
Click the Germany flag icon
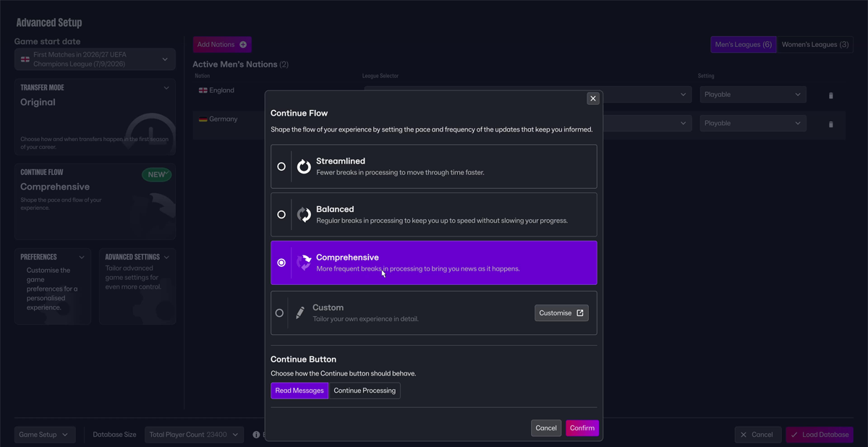tap(203, 119)
